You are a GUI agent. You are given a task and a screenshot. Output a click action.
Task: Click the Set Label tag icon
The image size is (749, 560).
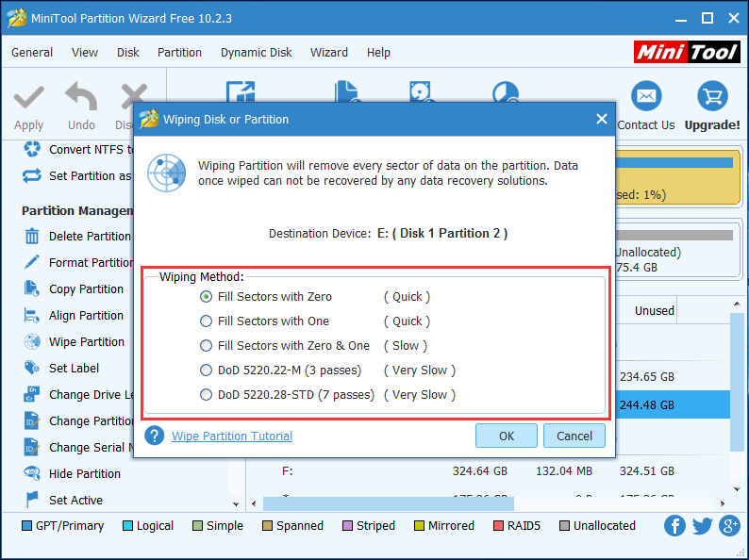pyautogui.click(x=32, y=368)
